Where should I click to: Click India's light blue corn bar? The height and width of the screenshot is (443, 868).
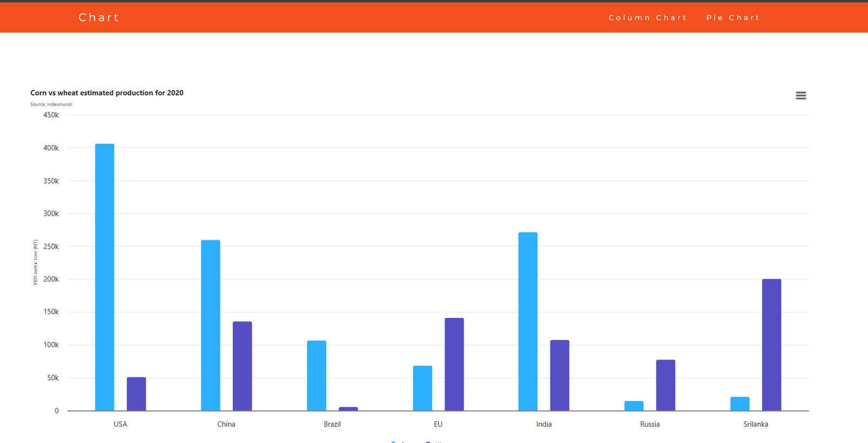pos(528,321)
